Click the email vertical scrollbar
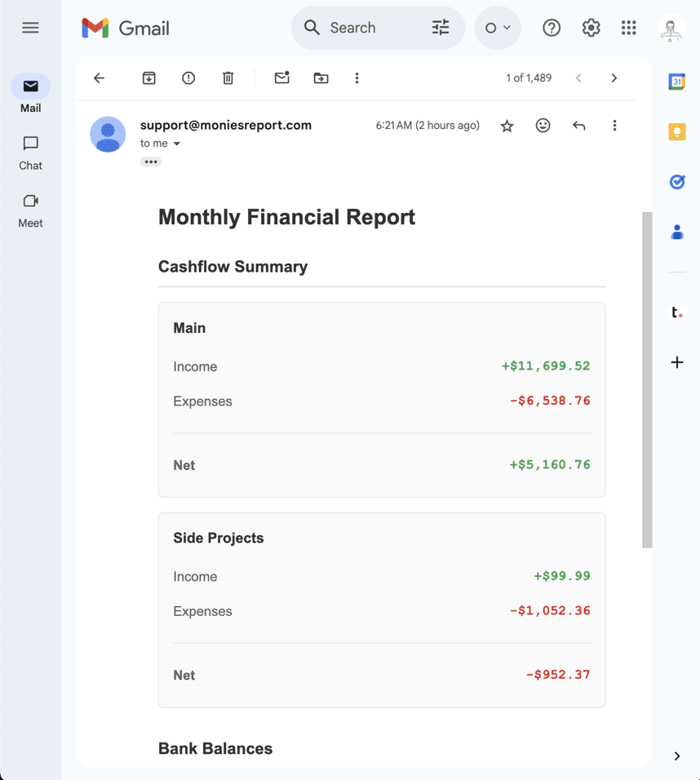 tap(647, 379)
